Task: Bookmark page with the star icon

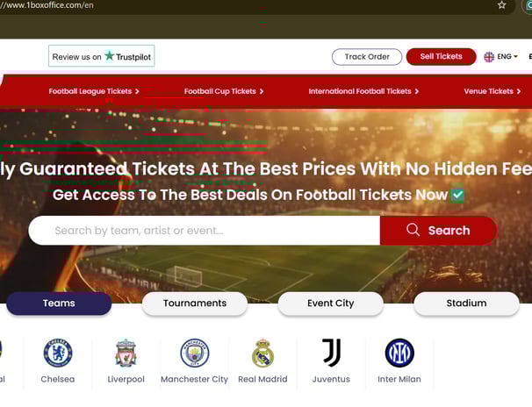Action: 501,5
